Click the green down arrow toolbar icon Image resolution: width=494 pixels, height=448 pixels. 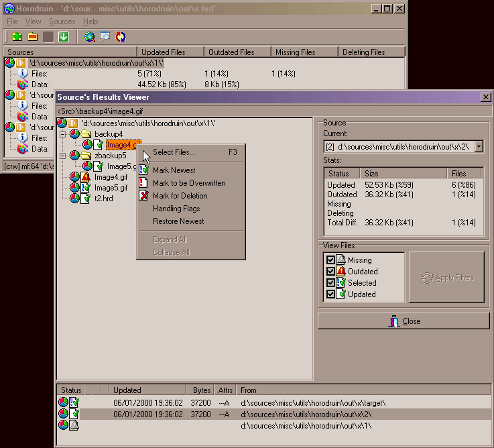[64, 37]
